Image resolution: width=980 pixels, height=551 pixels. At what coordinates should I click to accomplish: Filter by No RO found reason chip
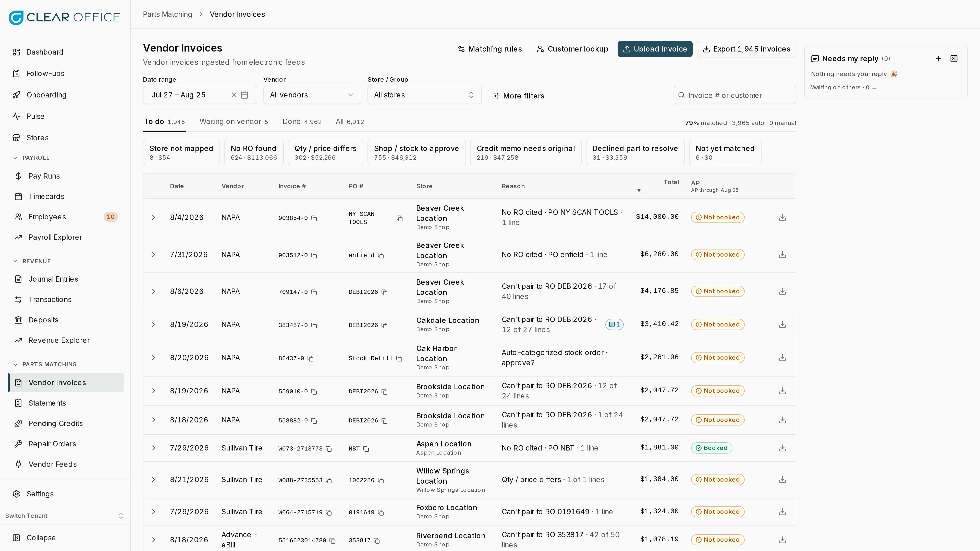(x=254, y=153)
